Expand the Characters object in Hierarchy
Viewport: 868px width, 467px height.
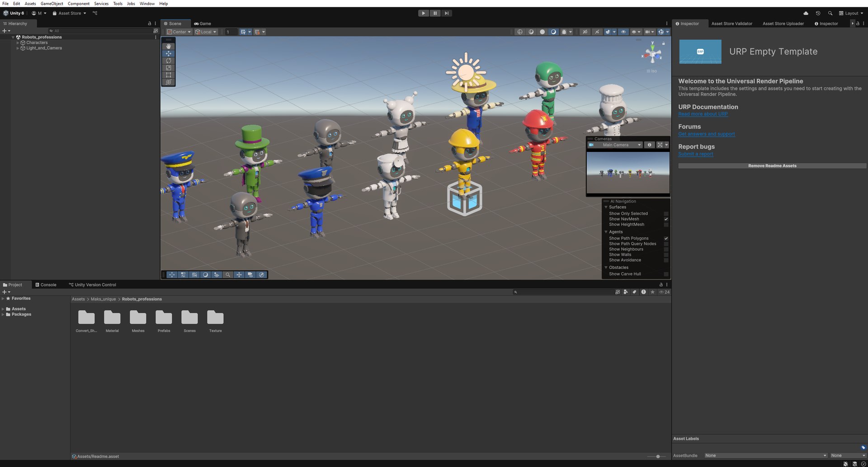click(x=18, y=42)
